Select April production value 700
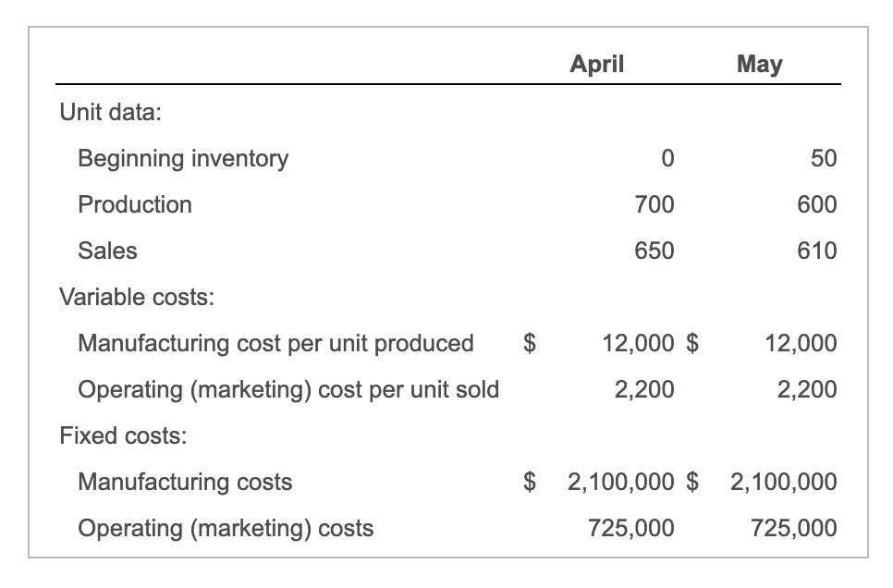 (x=654, y=204)
